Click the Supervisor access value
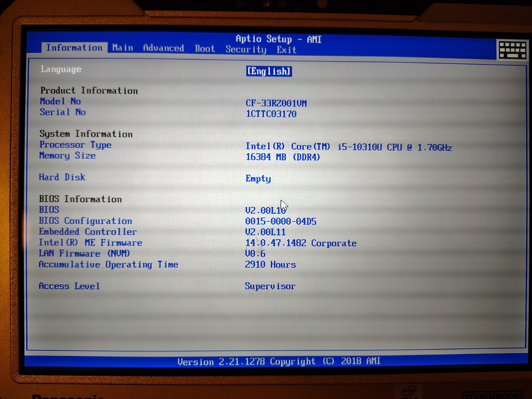 270,286
